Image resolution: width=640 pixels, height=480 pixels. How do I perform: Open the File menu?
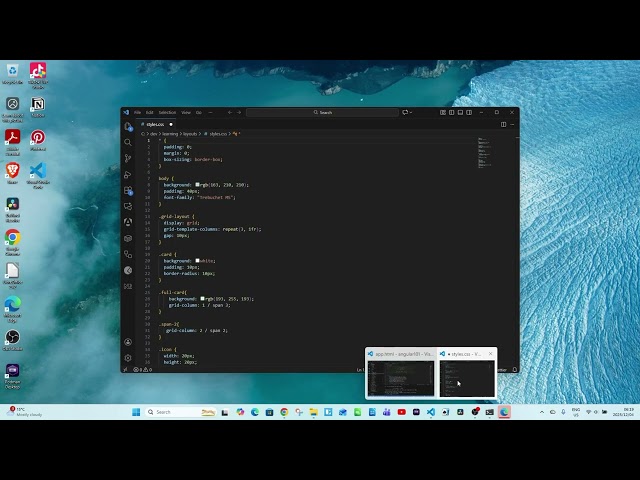point(138,112)
